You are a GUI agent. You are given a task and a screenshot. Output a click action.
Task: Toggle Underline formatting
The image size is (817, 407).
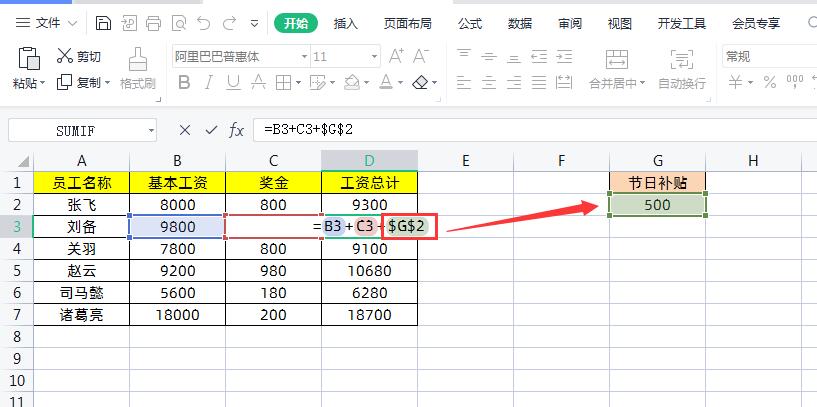pyautogui.click(x=233, y=82)
